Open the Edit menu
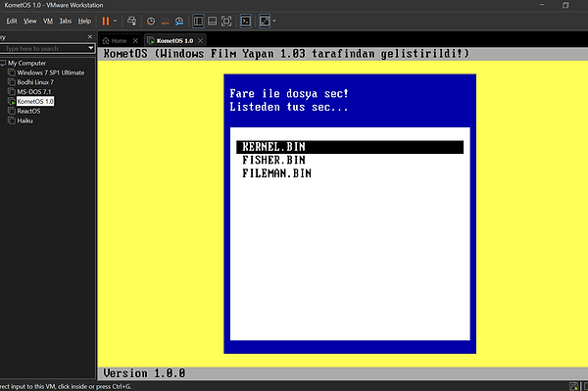This screenshot has width=588, height=391. pyautogui.click(x=12, y=21)
